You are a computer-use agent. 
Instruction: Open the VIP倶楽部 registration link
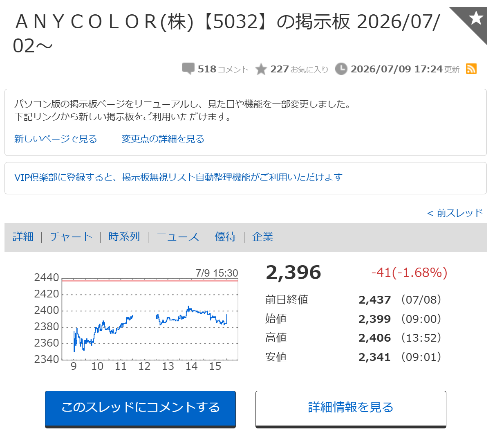pyautogui.click(x=178, y=177)
